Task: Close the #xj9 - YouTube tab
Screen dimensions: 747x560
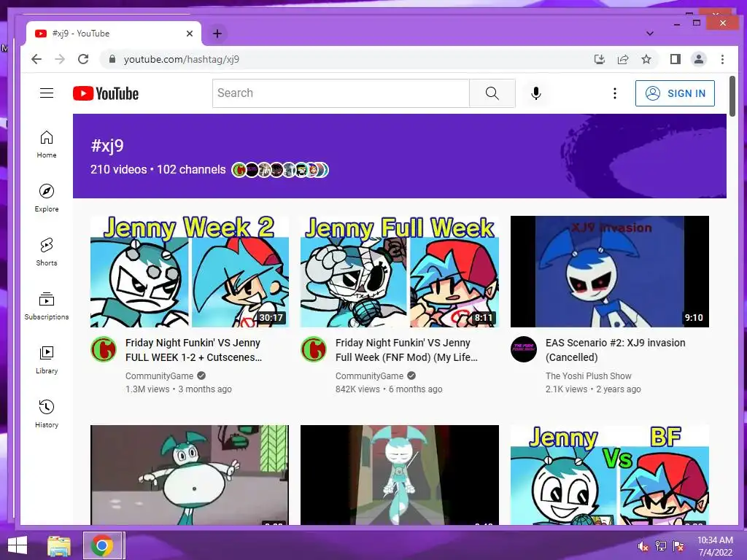Action: 190,34
